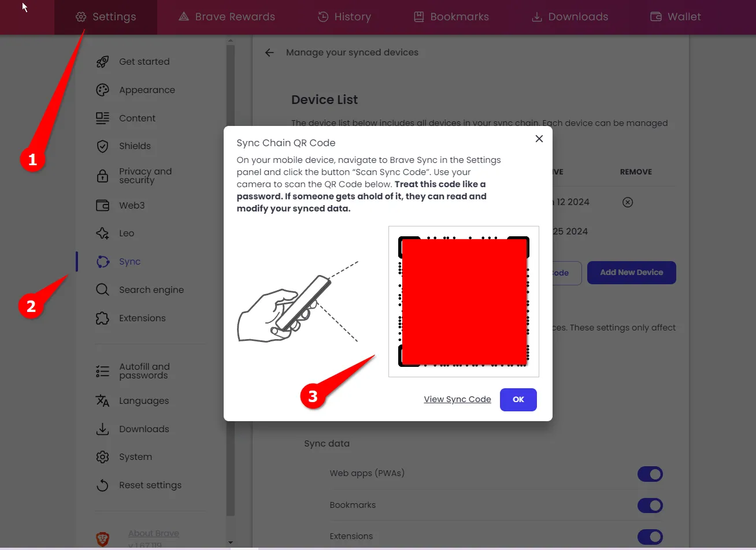This screenshot has height=550, width=756.
Task: Open the Brave Rewards tab
Action: [x=227, y=17]
